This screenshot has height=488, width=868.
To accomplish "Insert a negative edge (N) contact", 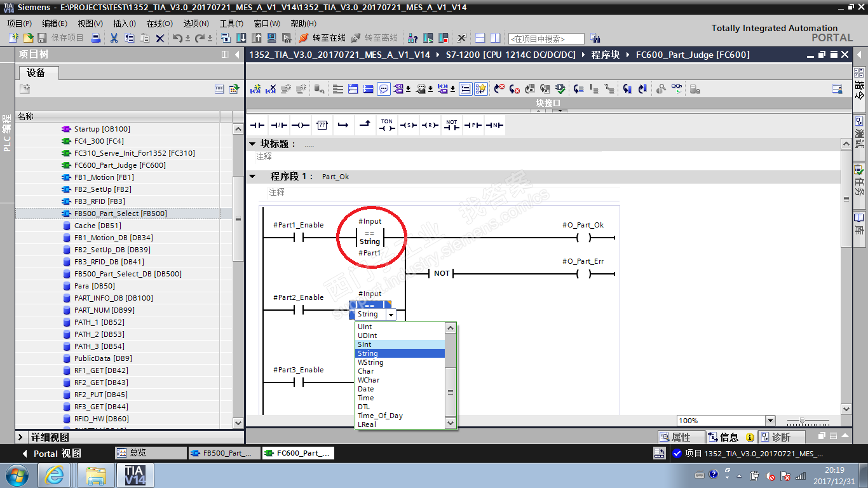I will (x=495, y=125).
